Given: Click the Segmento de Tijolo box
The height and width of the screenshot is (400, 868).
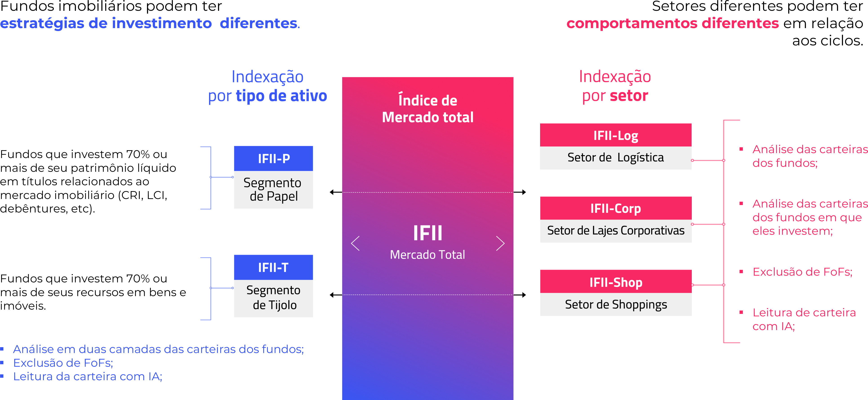Looking at the screenshot, I should click(273, 298).
